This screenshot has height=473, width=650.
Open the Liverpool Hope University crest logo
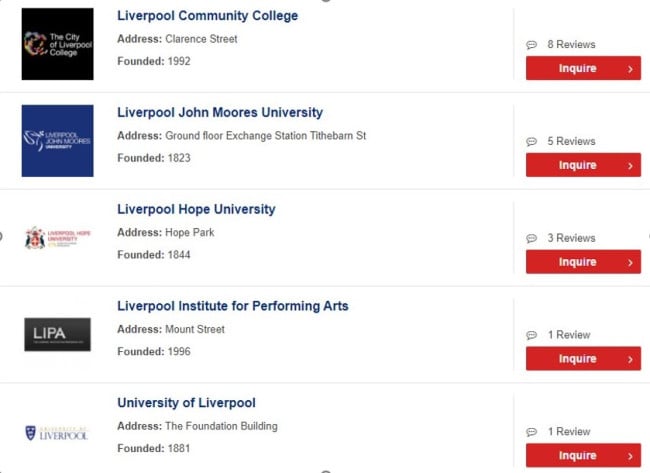58,238
